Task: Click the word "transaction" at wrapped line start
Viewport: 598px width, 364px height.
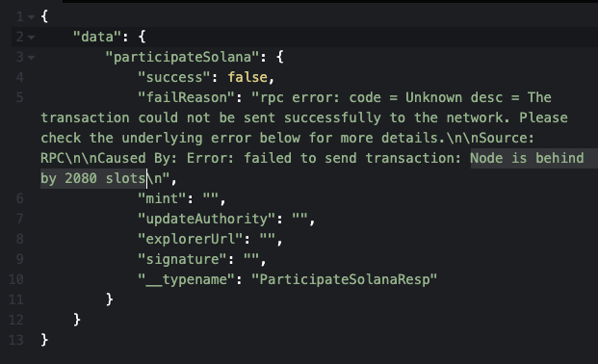Action: click(85, 117)
